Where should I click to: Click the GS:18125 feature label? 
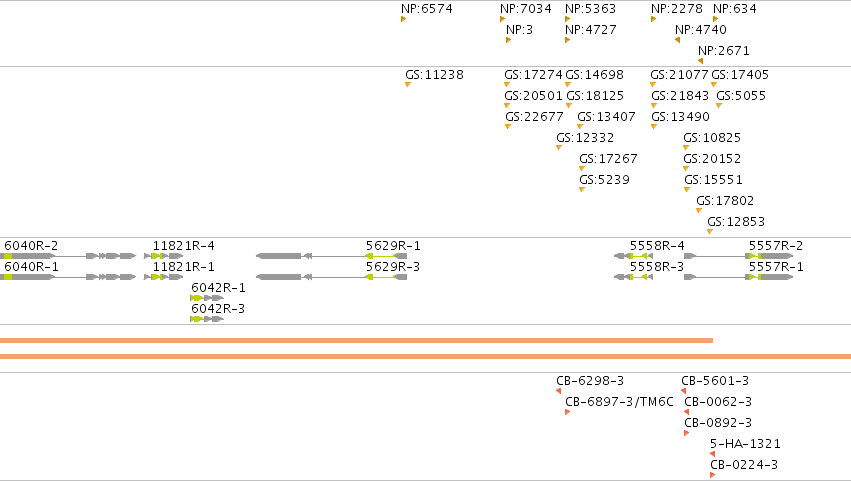tap(595, 96)
